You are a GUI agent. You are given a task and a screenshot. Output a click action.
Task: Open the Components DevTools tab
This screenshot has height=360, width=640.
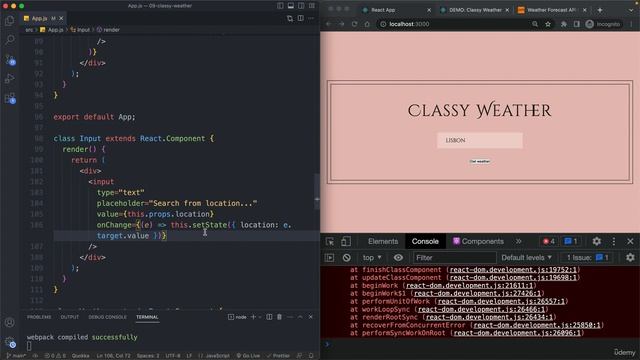point(478,242)
